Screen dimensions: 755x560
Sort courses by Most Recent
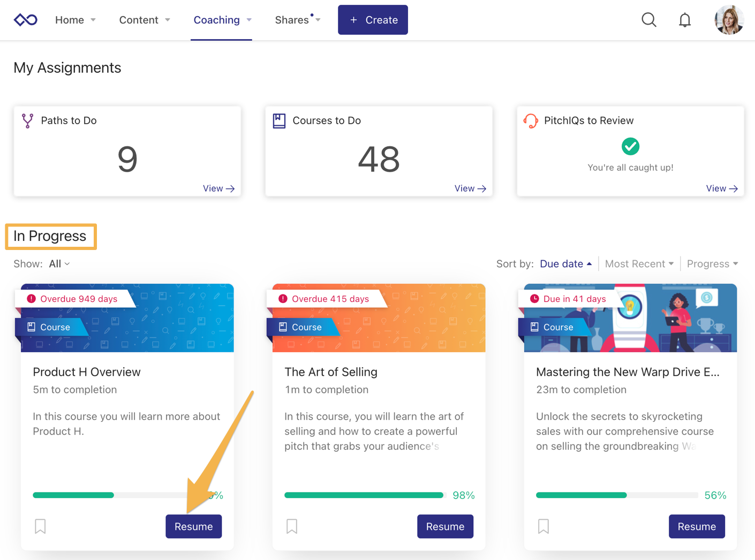coord(639,264)
